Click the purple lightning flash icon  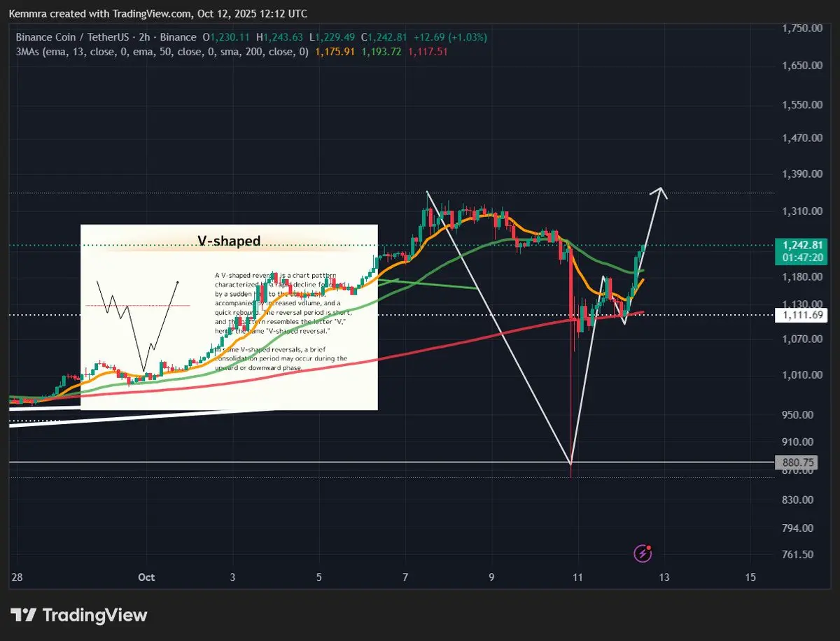coord(643,554)
